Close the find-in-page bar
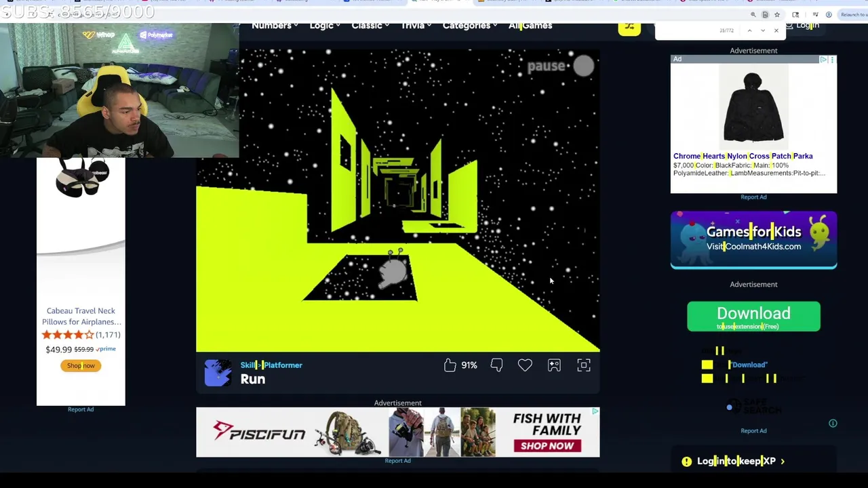This screenshot has width=868, height=488. (x=776, y=30)
